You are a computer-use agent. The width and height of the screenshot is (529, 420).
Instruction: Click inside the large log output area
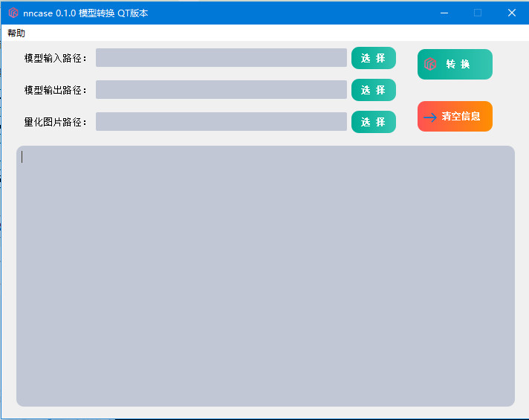265,276
